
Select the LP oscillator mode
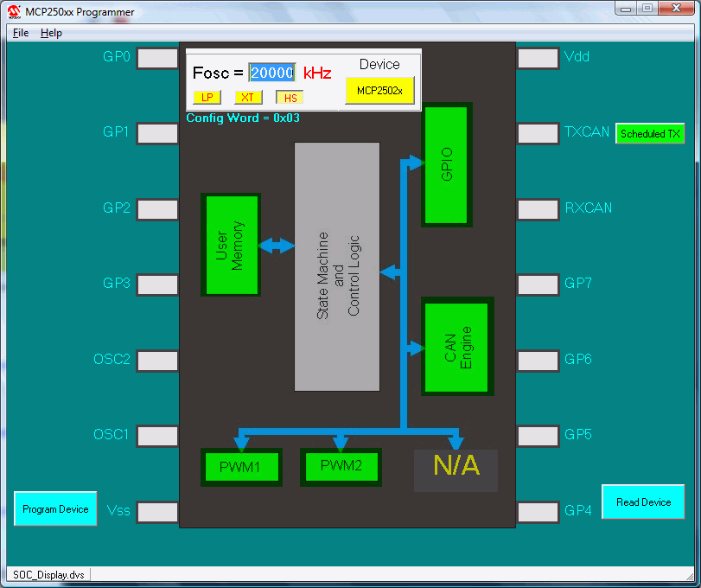207,97
